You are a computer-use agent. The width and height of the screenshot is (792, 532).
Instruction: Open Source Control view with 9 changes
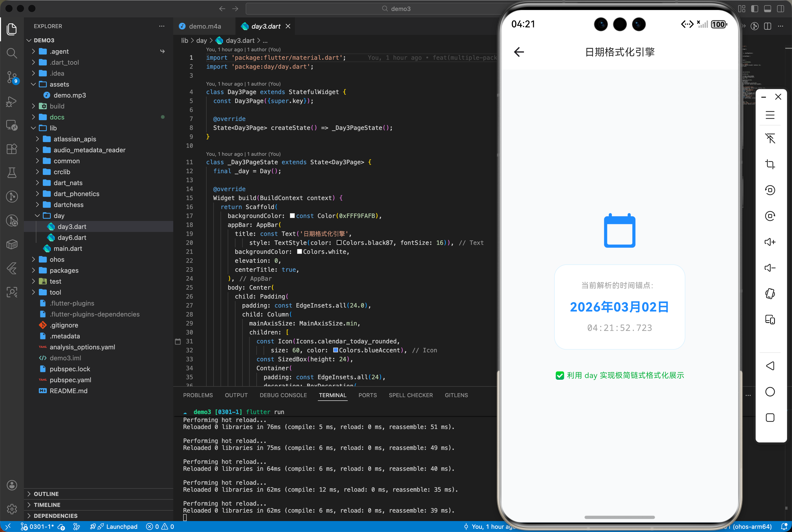point(12,77)
